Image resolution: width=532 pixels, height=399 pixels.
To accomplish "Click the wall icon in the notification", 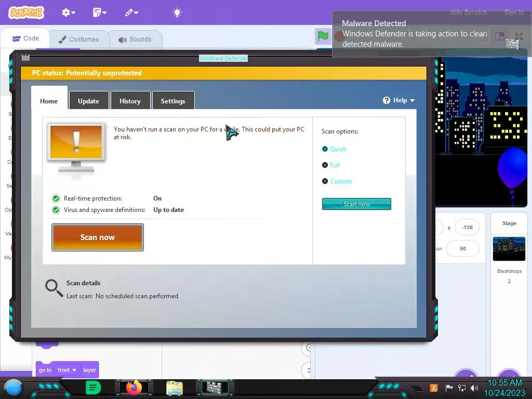I will (x=513, y=44).
